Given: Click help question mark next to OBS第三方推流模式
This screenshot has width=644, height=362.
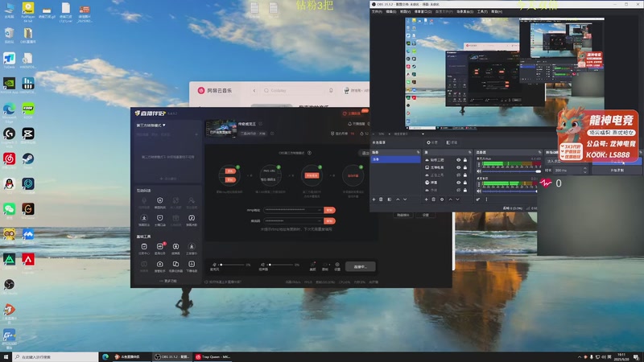Looking at the screenshot, I should (x=309, y=153).
